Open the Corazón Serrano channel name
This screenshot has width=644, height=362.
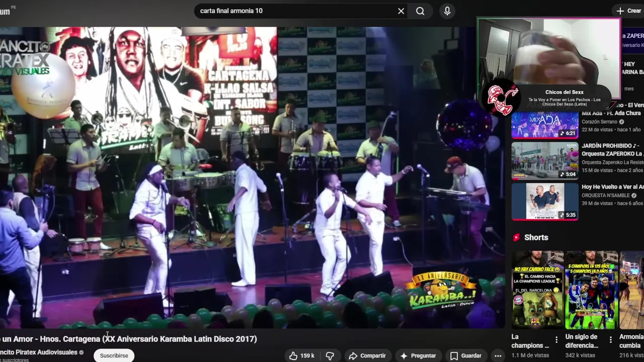pyautogui.click(x=600, y=122)
